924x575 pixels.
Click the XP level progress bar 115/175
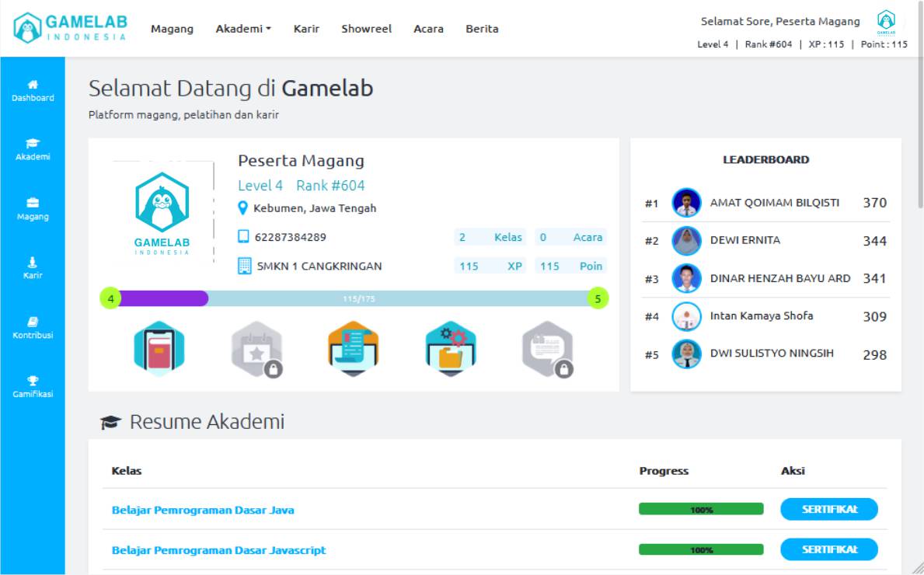point(354,298)
